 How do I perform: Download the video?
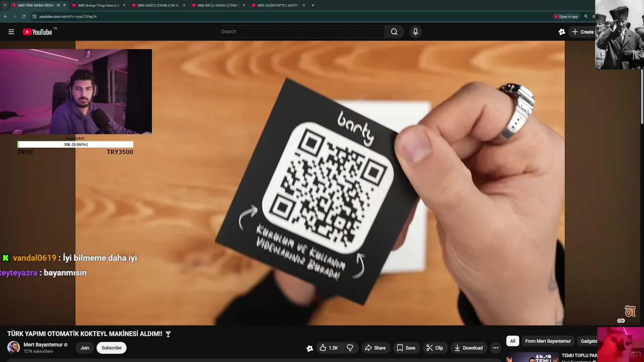tap(468, 348)
